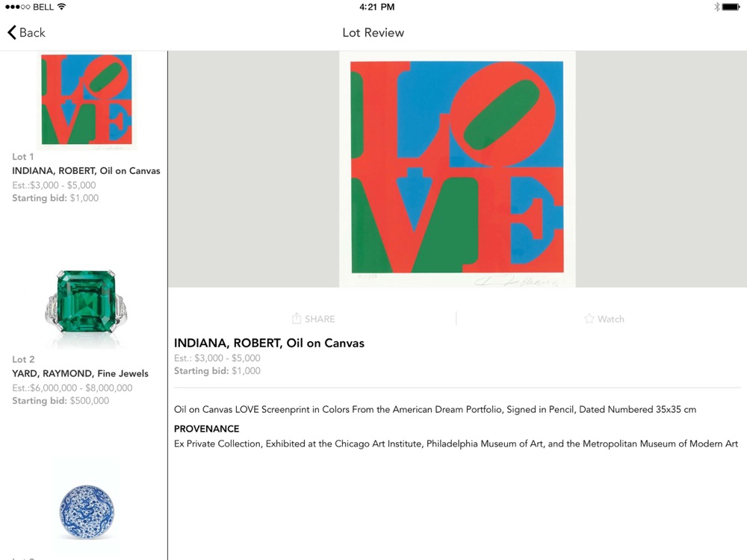Tap the Watch star icon
The image size is (747, 560).
[x=589, y=319]
